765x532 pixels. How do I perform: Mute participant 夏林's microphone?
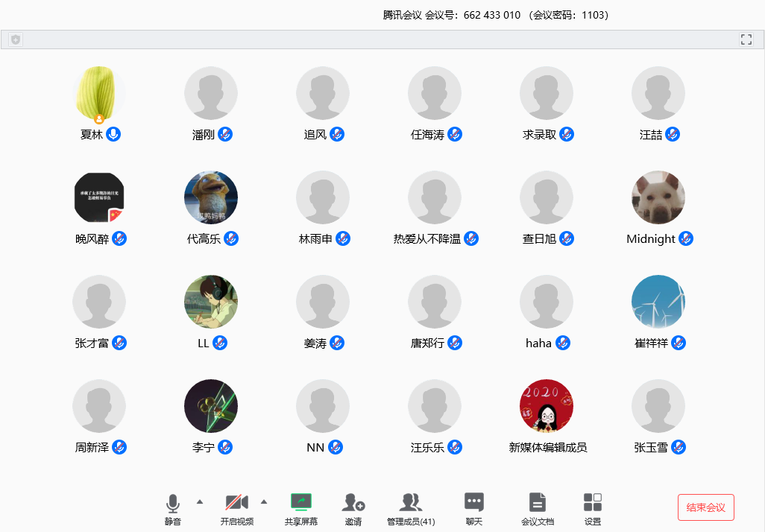coord(114,135)
